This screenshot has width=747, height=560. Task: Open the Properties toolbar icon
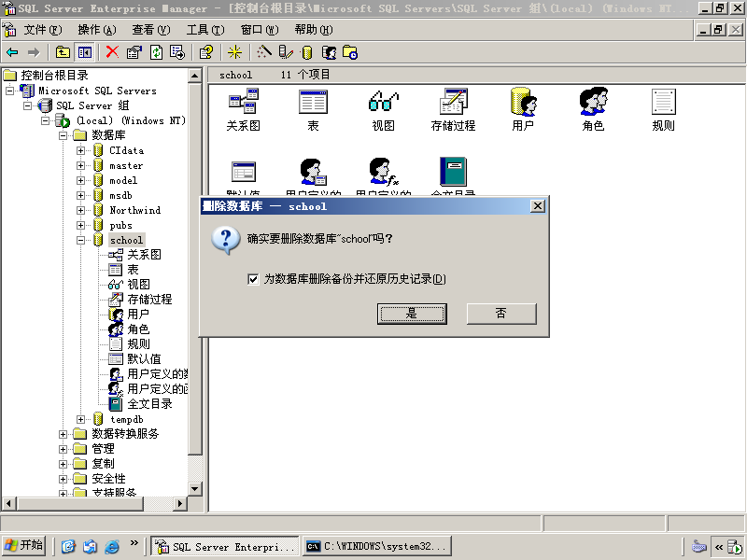coord(134,52)
